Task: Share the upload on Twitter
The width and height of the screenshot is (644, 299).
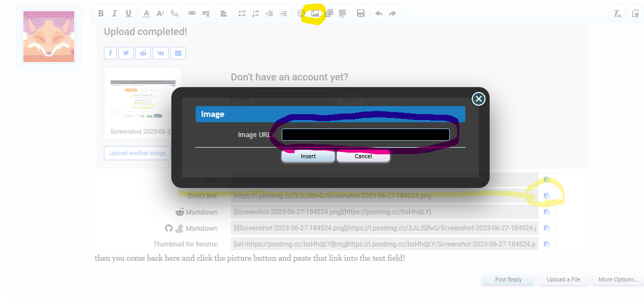Action: 126,53
